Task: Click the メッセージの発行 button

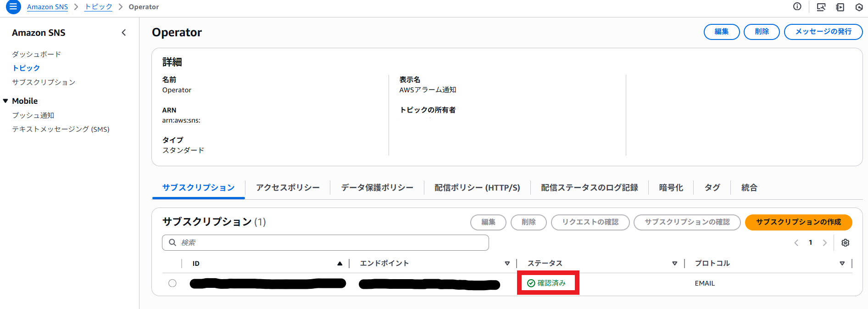Action: coord(823,32)
